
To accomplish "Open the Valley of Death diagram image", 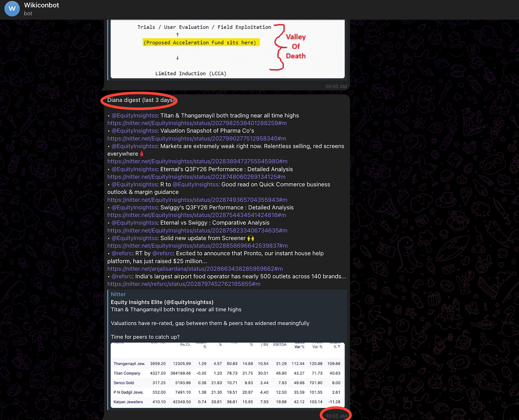I will tap(228, 49).
